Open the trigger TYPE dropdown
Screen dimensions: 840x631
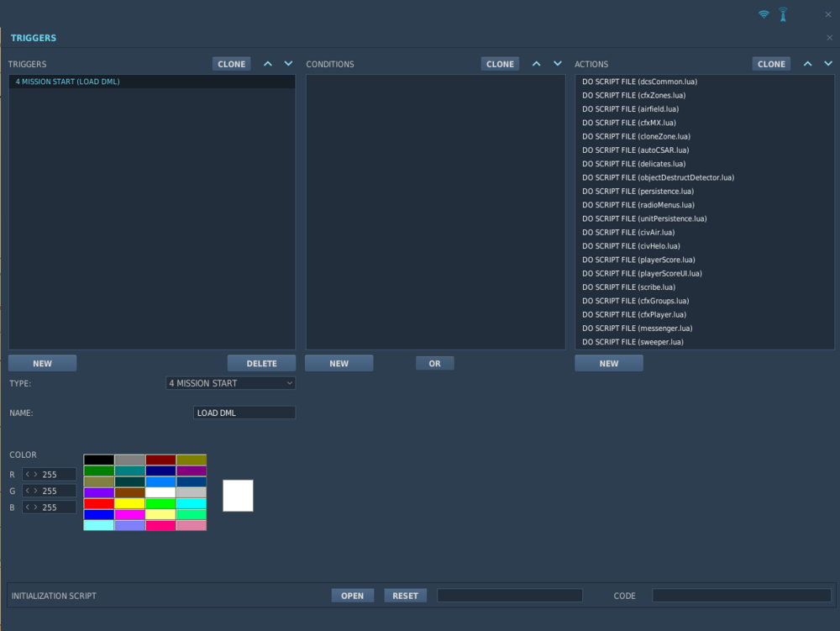coord(230,382)
